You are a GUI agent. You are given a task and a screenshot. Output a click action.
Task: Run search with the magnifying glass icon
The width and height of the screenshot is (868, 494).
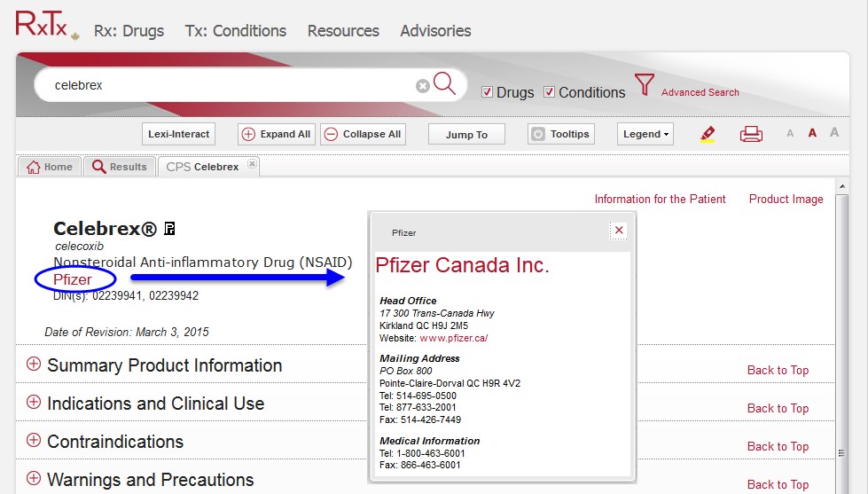(x=444, y=83)
